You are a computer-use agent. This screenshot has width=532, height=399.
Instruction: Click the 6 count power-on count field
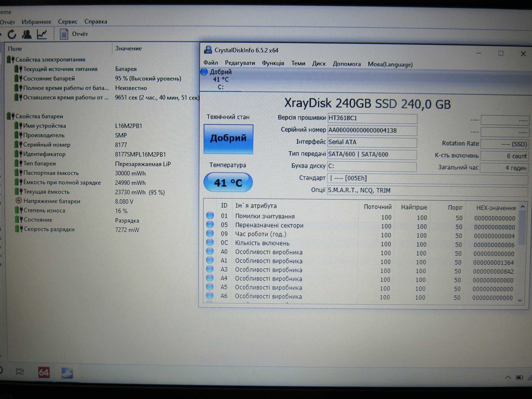pos(505,156)
